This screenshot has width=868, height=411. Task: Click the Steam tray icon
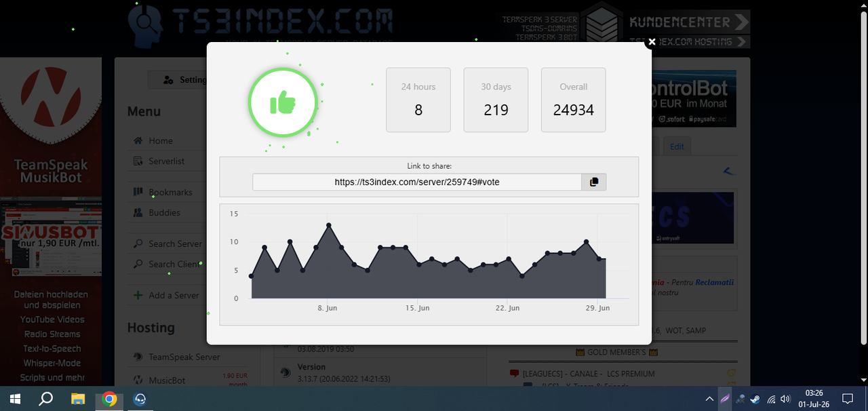tap(755, 399)
